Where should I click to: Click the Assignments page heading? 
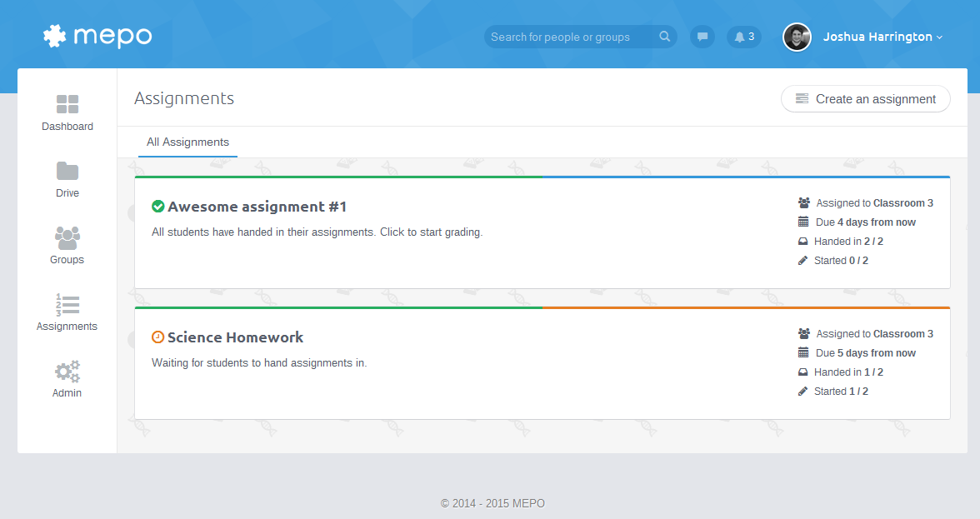[x=184, y=98]
